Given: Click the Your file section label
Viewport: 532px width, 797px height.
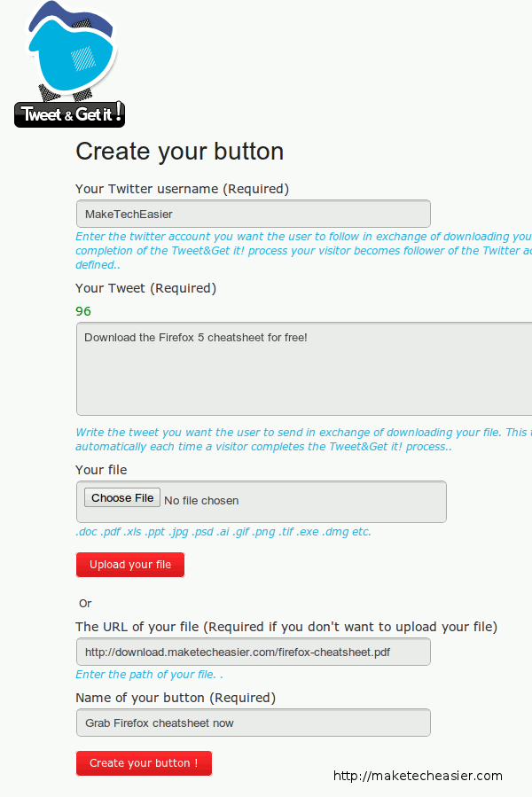Looking at the screenshot, I should point(97,470).
